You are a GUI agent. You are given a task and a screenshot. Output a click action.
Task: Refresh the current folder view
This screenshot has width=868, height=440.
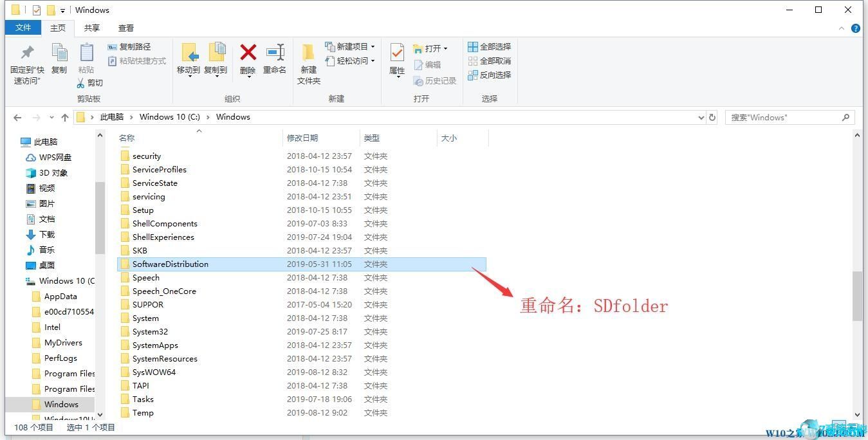pyautogui.click(x=712, y=118)
